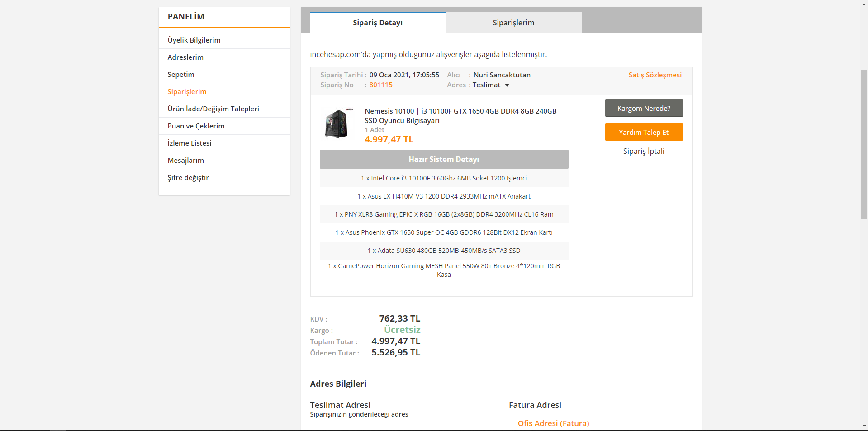
Task: Click the Sipariş İptali link
Action: (x=644, y=151)
